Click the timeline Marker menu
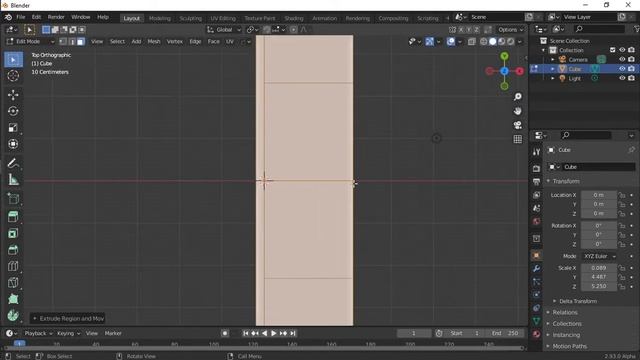The width and height of the screenshot is (640, 360). tap(113, 333)
